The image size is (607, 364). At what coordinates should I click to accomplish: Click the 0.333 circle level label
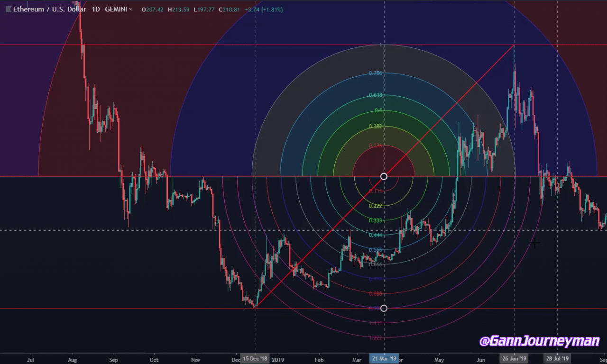pyautogui.click(x=376, y=221)
